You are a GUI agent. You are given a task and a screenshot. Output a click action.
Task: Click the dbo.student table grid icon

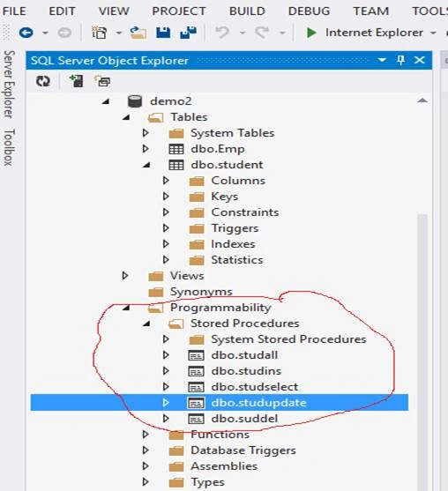(176, 165)
